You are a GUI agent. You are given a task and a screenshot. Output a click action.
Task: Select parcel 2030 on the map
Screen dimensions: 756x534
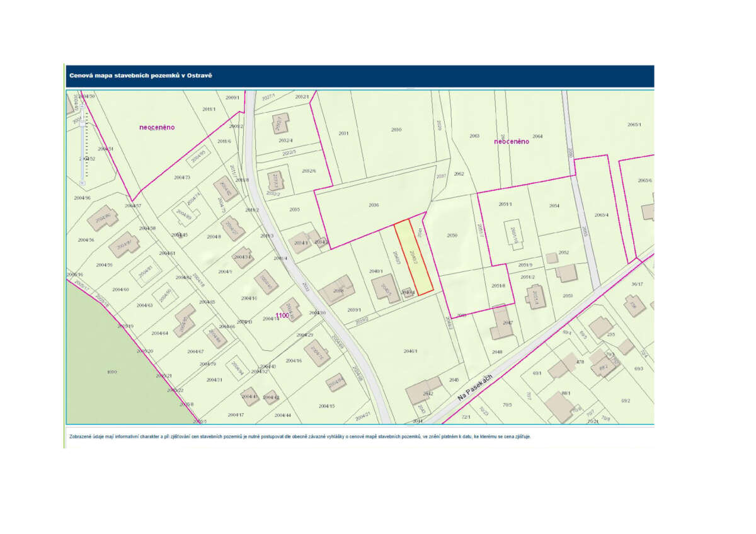(x=396, y=130)
